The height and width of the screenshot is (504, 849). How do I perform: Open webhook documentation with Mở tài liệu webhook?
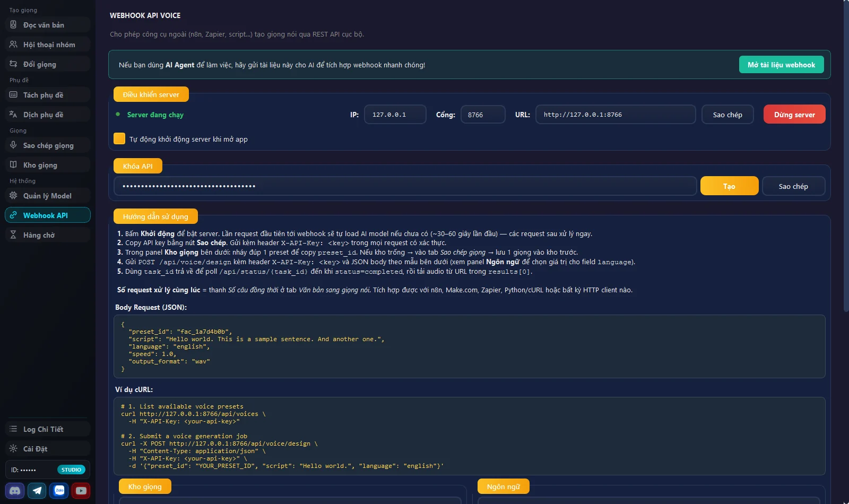pyautogui.click(x=781, y=65)
